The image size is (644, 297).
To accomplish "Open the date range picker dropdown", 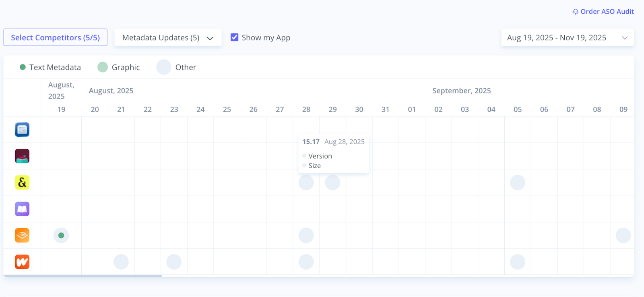I will [x=557, y=37].
